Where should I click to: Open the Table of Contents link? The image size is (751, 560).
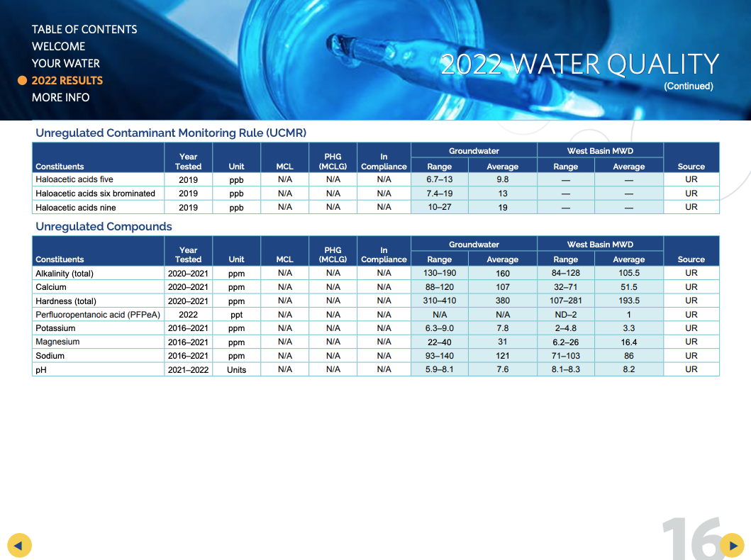pos(84,30)
